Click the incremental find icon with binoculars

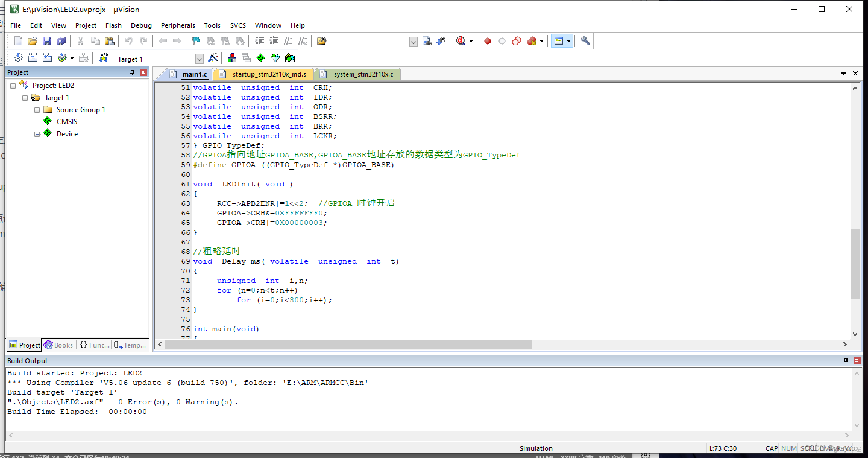point(441,41)
